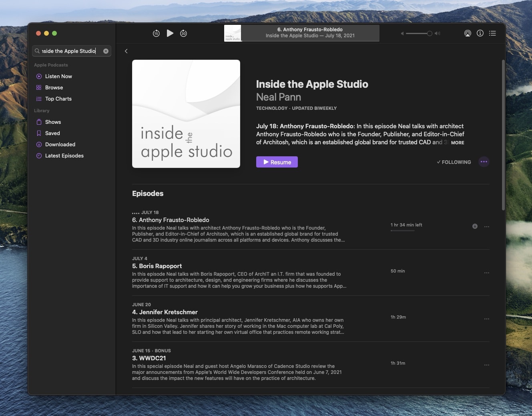Open the show's more options menu
The width and height of the screenshot is (532, 416).
pos(484,162)
